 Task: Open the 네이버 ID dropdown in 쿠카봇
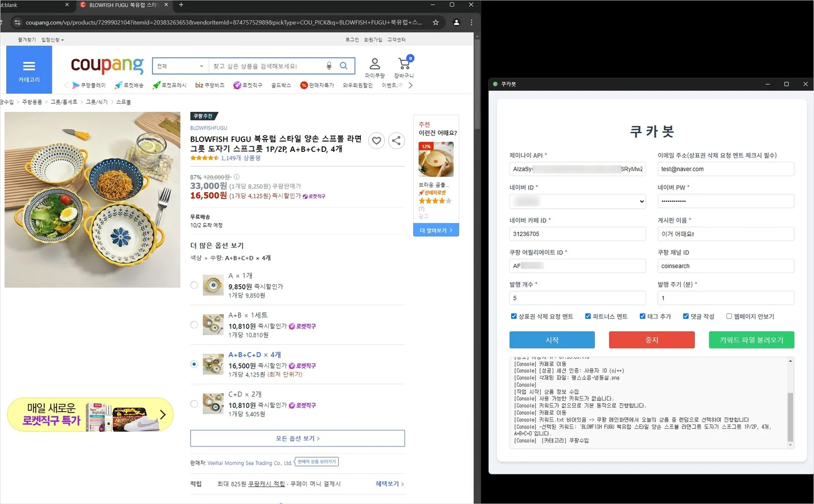click(577, 201)
